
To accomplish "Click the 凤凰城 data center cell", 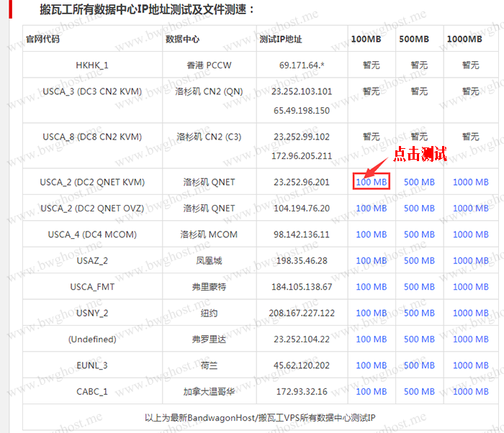I will 209,260.
